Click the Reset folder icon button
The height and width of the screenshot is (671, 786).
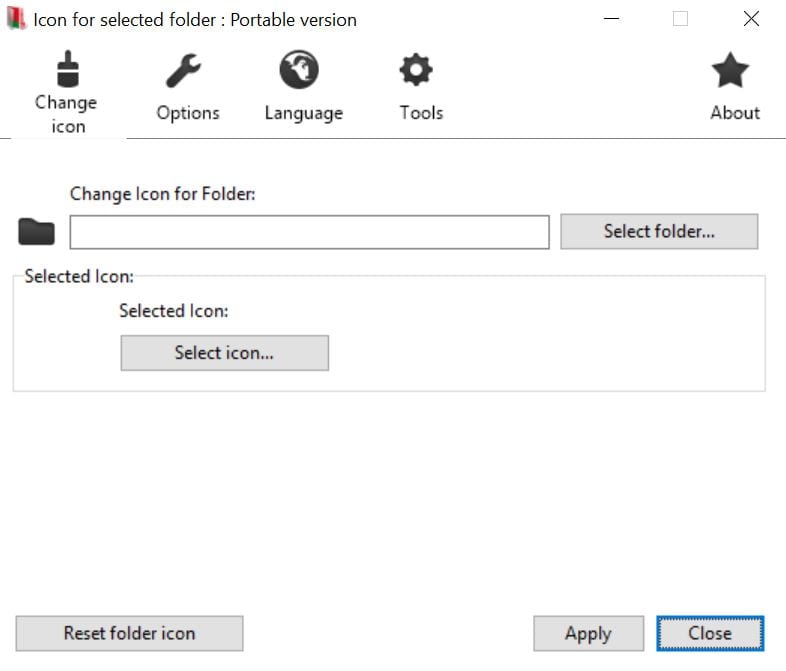(x=129, y=633)
